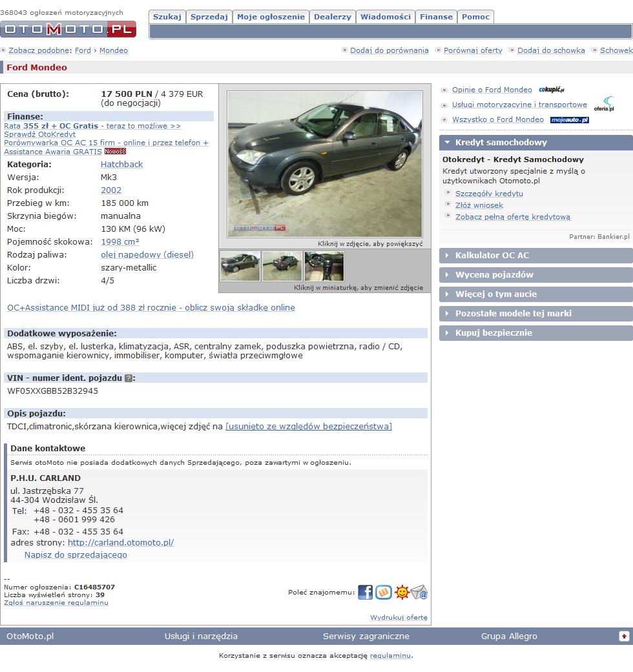The image size is (633, 672).
Task: Open the Sprzedaj tab
Action: tap(209, 17)
